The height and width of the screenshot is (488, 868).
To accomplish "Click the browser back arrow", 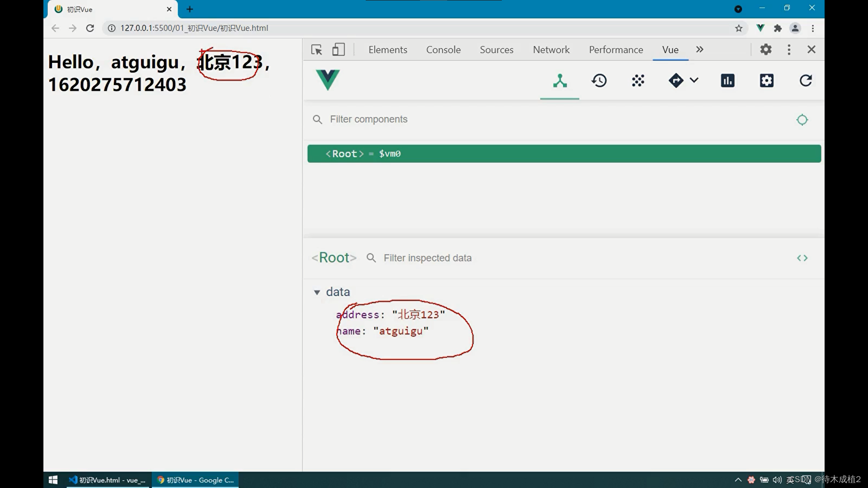I will 55,28.
